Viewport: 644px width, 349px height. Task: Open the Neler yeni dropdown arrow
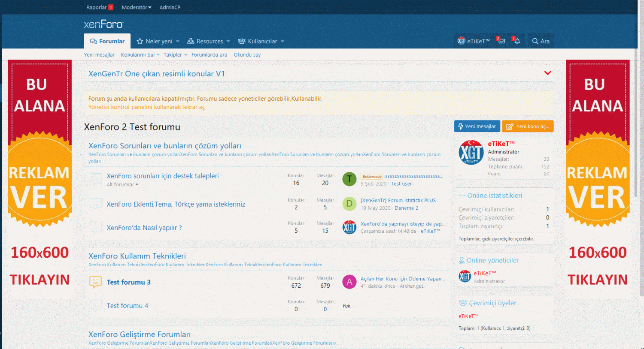(178, 42)
